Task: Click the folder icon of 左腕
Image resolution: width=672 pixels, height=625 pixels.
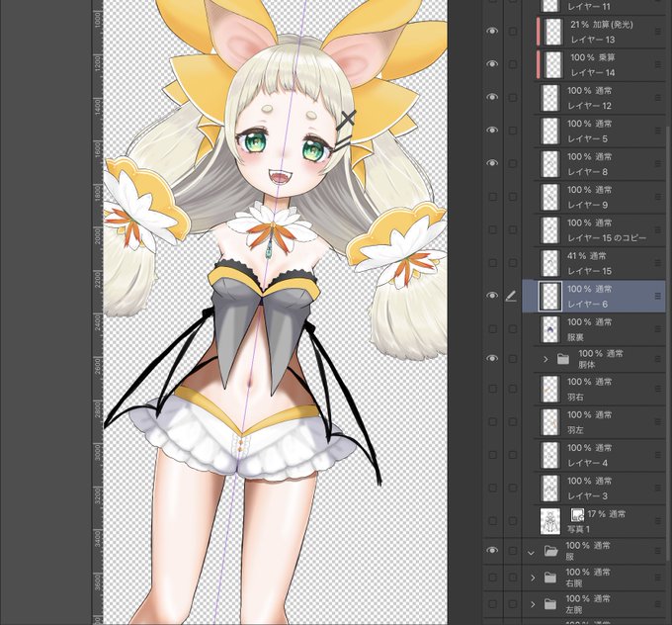Action: [550, 604]
